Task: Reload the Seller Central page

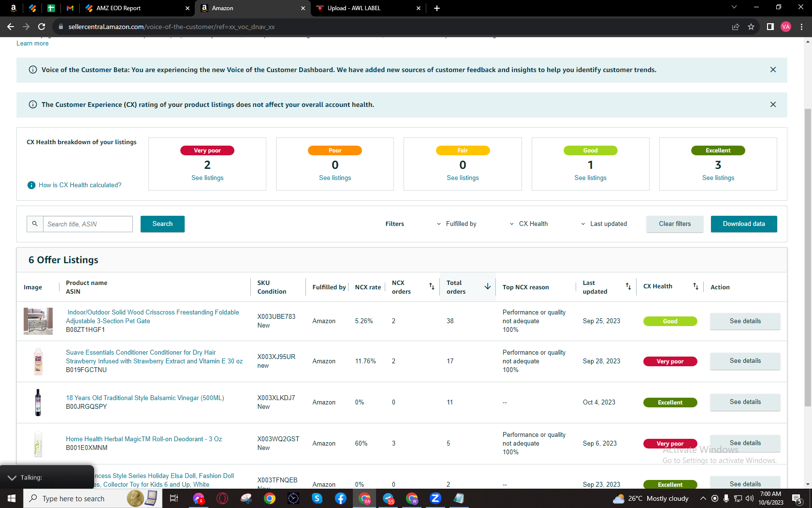Action: coord(42,27)
